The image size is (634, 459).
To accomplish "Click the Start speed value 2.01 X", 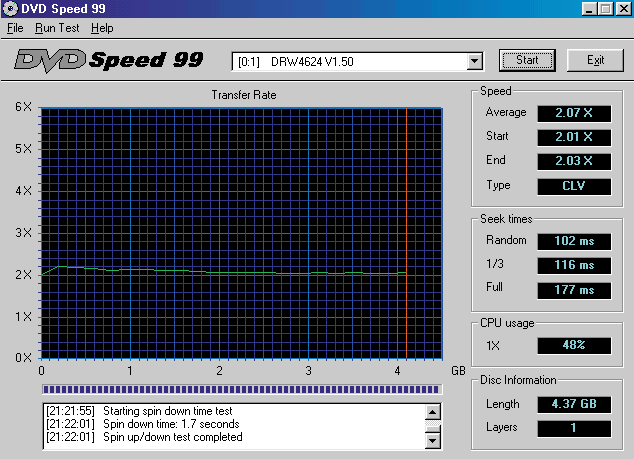I will [x=574, y=137].
